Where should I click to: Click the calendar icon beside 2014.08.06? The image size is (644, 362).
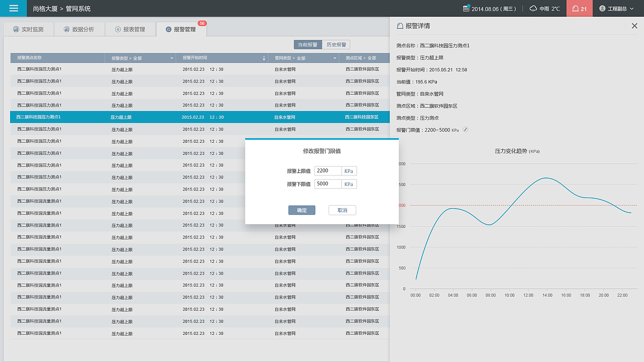pyautogui.click(x=466, y=9)
